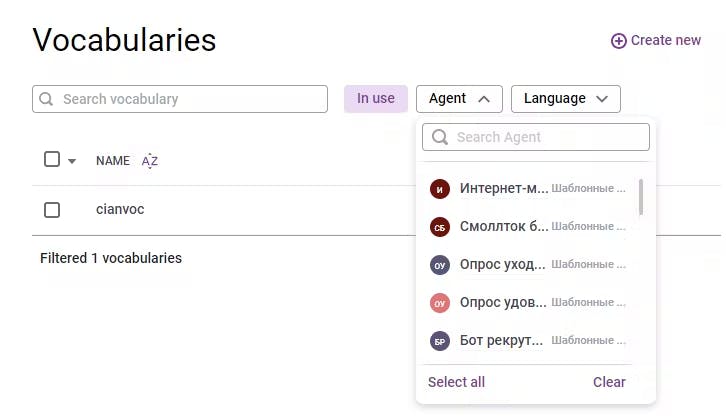Click the A-Z sort icon next to NAME
726x418 pixels.
click(150, 160)
